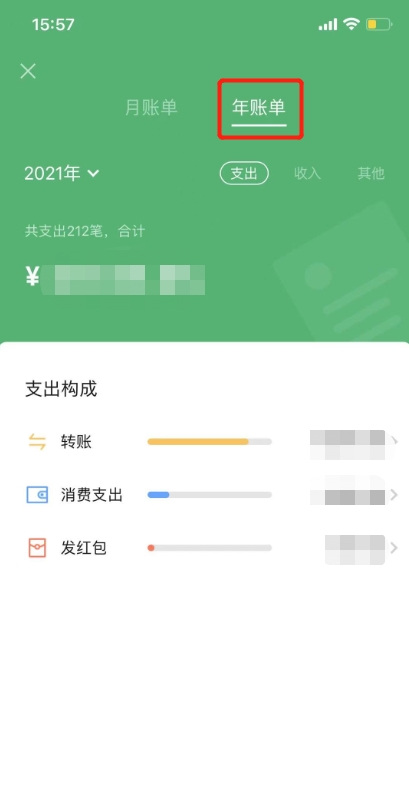The image size is (409, 801).
Task: Expand 发红包 details via right chevron
Action: pyautogui.click(x=394, y=548)
